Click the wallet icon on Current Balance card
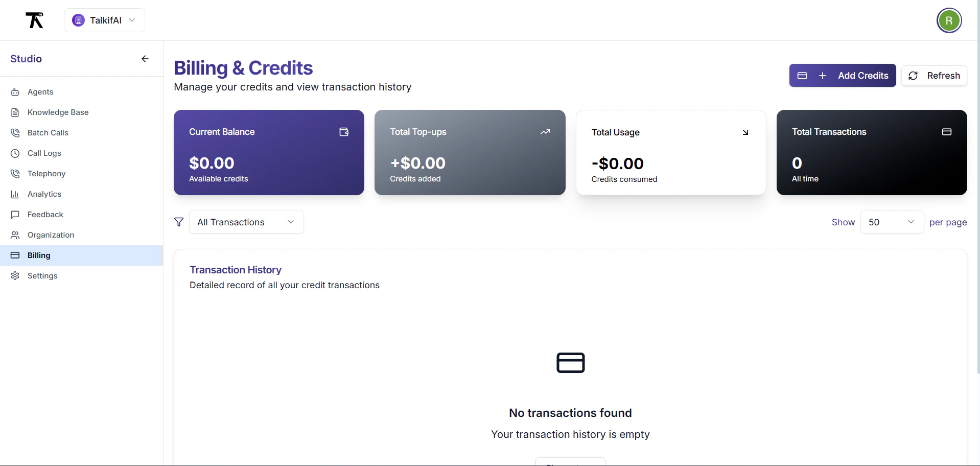This screenshot has width=980, height=466. tap(343, 132)
